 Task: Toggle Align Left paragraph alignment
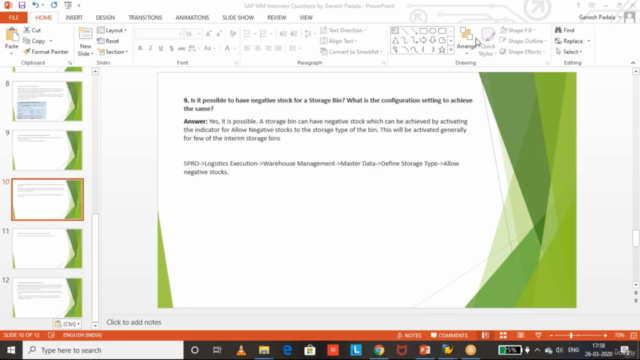[x=247, y=48]
